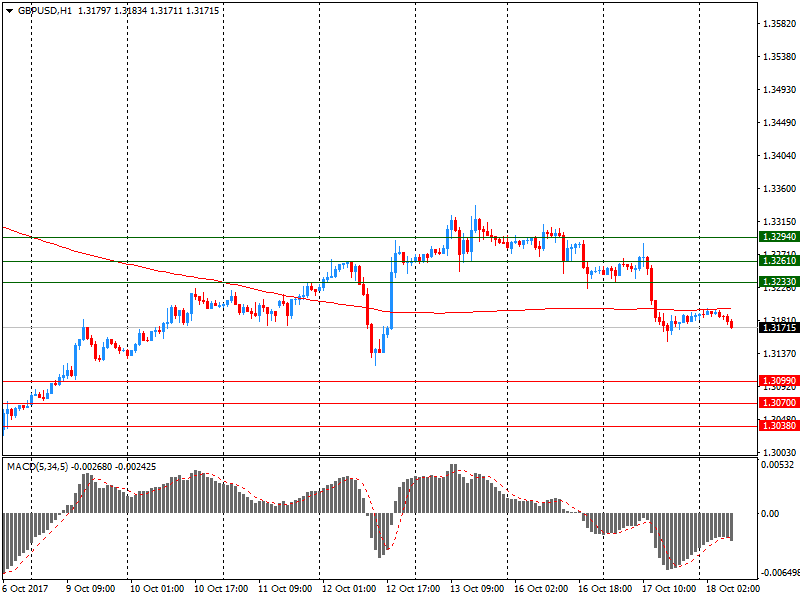Click the 13 Oct 09:00 time axis label
800x600 pixels.
pyautogui.click(x=477, y=589)
